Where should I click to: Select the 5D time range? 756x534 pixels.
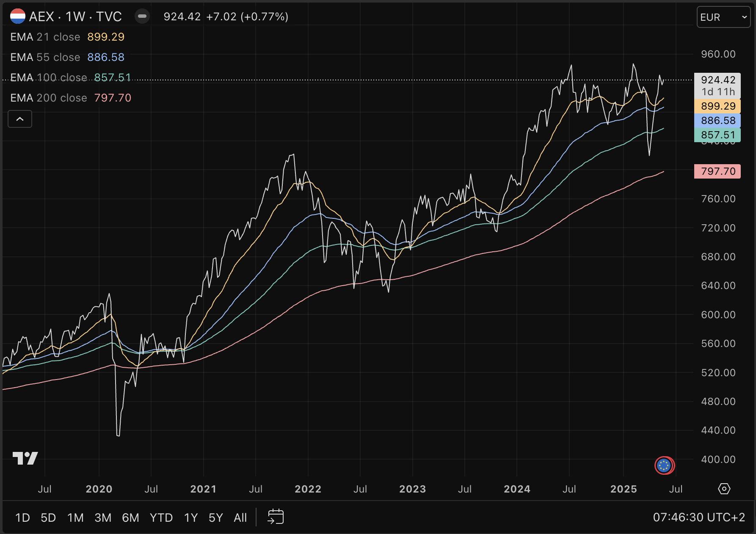pyautogui.click(x=48, y=517)
